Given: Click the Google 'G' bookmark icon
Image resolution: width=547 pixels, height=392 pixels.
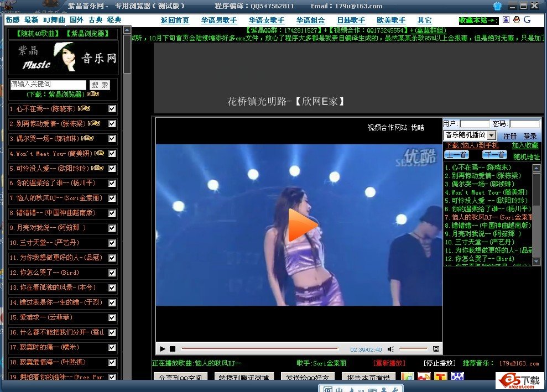Looking at the screenshot, I should click(527, 19).
